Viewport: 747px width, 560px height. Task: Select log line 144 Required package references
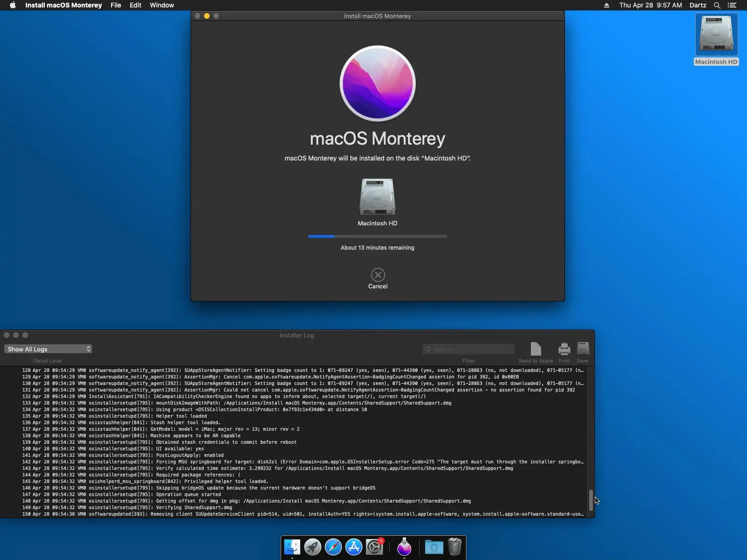294,475
